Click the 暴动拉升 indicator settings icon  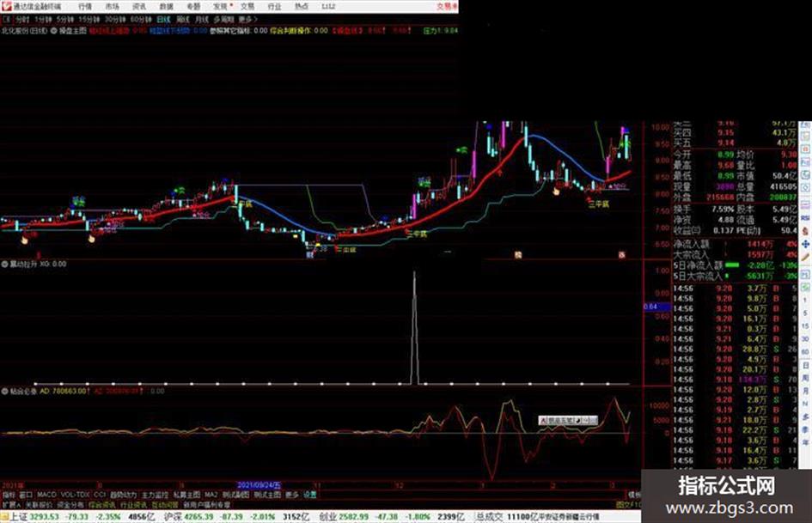coord(4,265)
